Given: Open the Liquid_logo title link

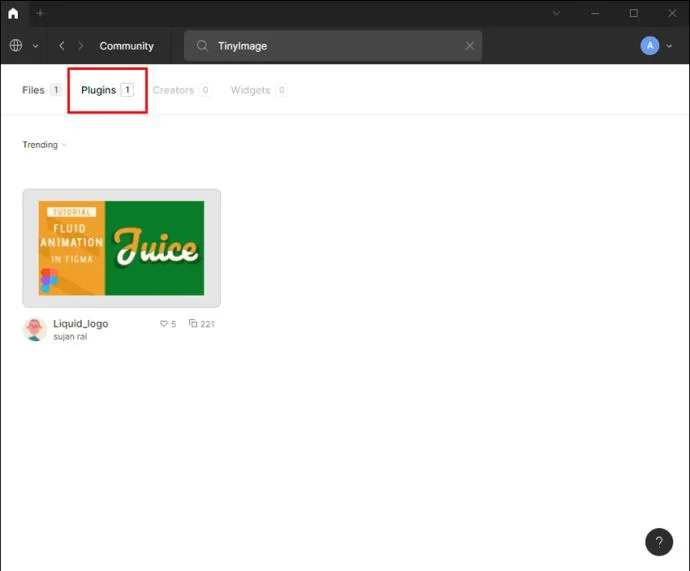Looking at the screenshot, I should (x=81, y=324).
